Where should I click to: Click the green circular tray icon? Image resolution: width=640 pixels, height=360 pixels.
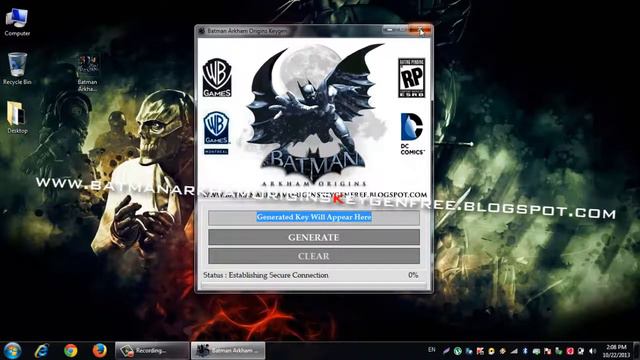click(458, 351)
